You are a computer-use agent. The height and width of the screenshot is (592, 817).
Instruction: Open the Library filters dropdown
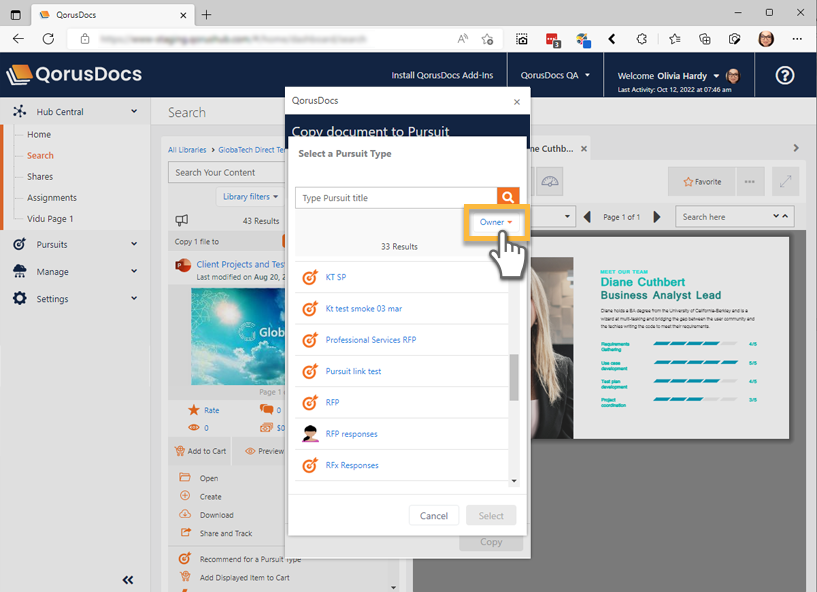250,196
